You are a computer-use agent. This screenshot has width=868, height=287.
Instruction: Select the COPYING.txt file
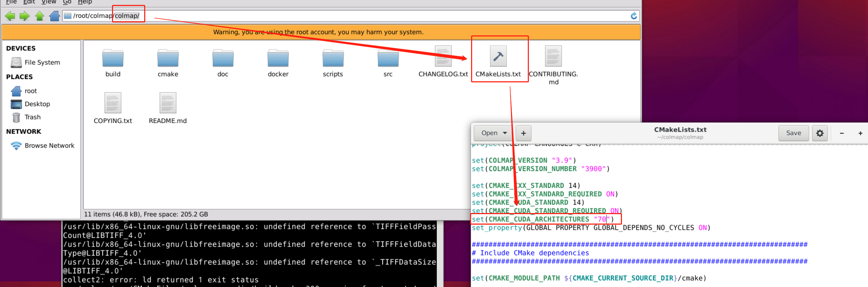(x=113, y=108)
